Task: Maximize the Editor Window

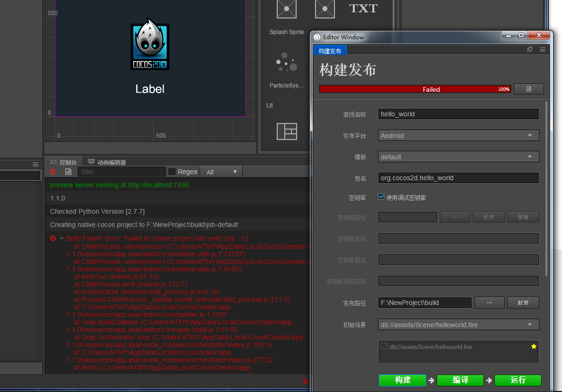Action: pos(521,35)
